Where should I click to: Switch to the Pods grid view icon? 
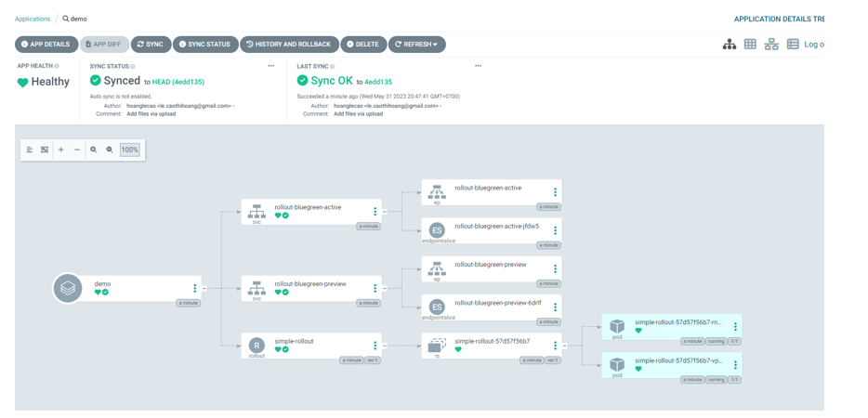coord(750,45)
